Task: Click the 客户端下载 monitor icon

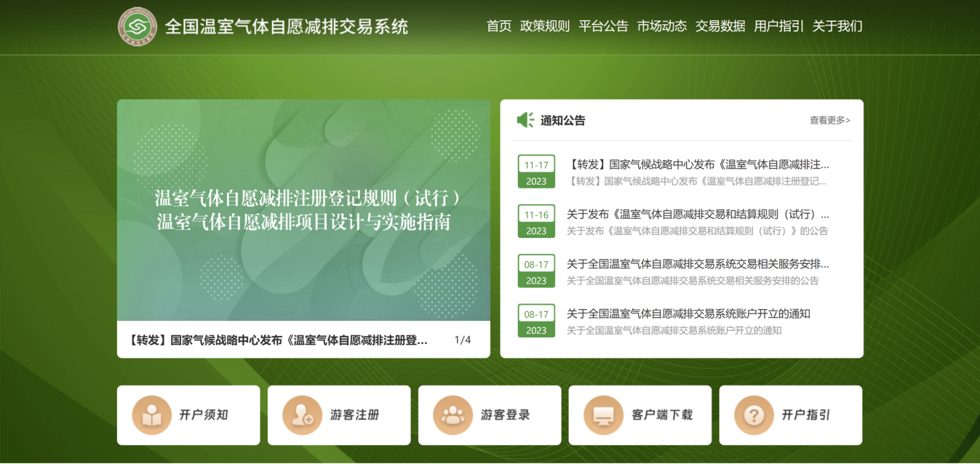Action: 603,415
